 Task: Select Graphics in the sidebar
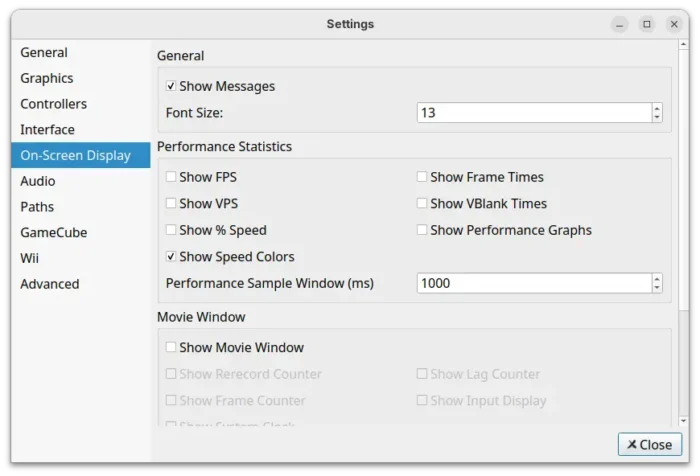point(47,78)
